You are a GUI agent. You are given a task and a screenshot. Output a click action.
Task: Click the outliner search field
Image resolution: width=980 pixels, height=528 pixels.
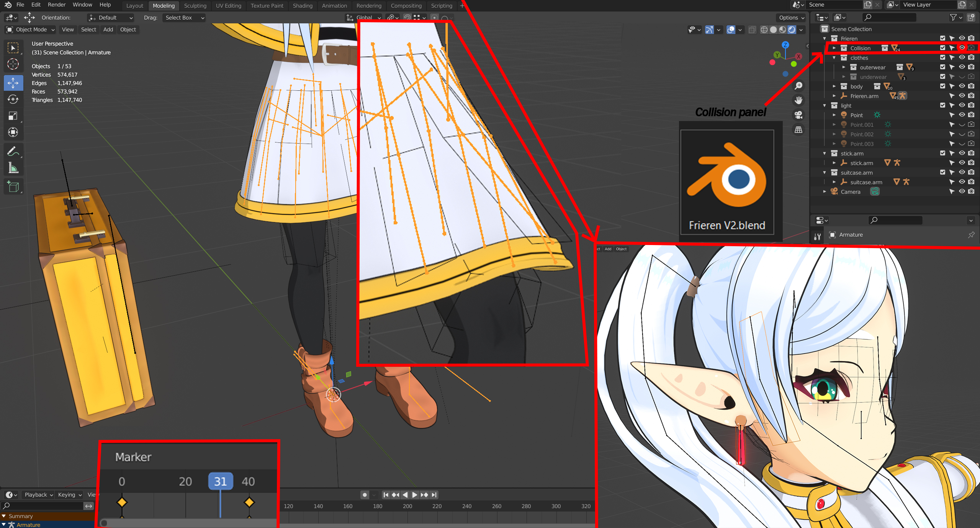pos(889,17)
